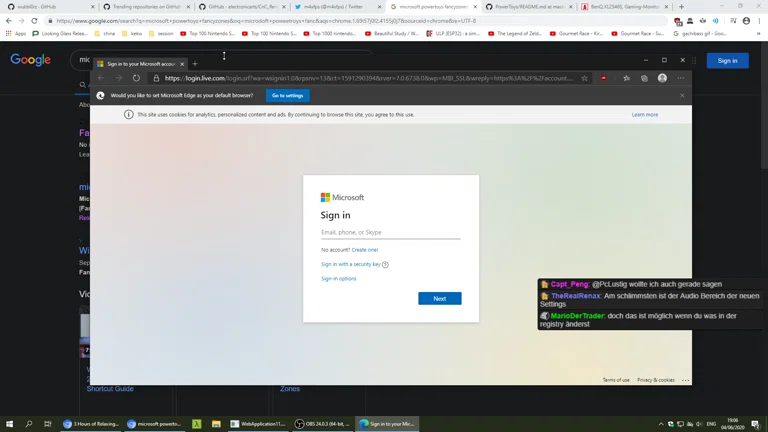768x432 pixels.
Task: Click the security key help question icon
Action: tap(385, 265)
